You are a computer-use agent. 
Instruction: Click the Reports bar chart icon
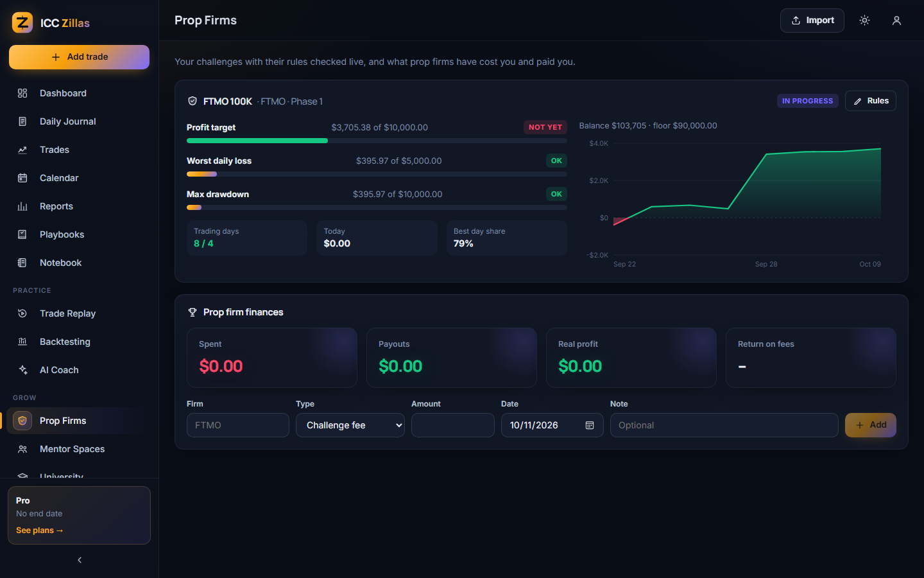pos(22,206)
